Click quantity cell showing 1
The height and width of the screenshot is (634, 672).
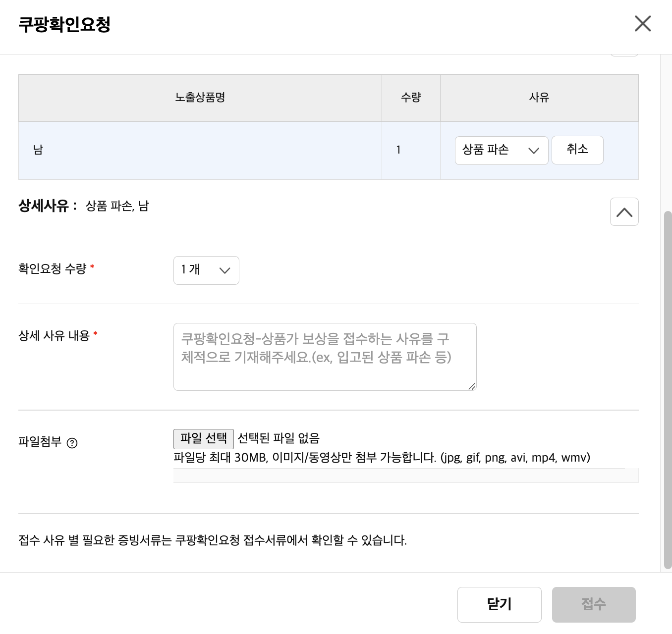411,150
